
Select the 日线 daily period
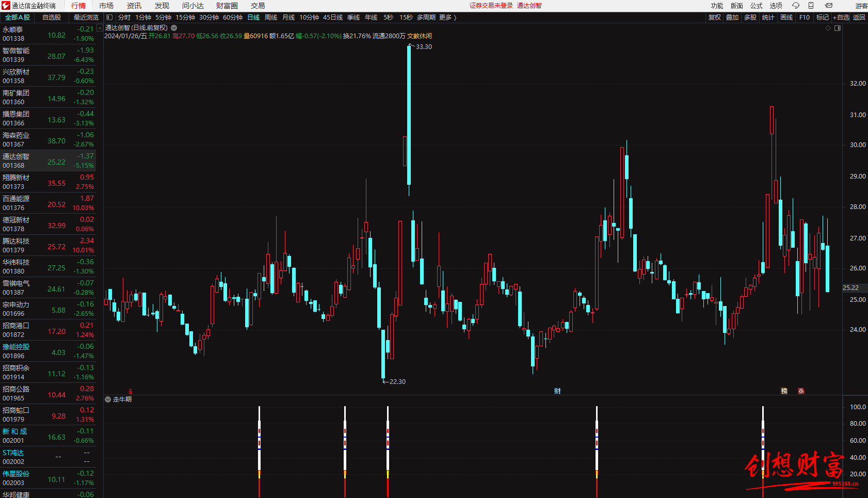click(x=253, y=18)
